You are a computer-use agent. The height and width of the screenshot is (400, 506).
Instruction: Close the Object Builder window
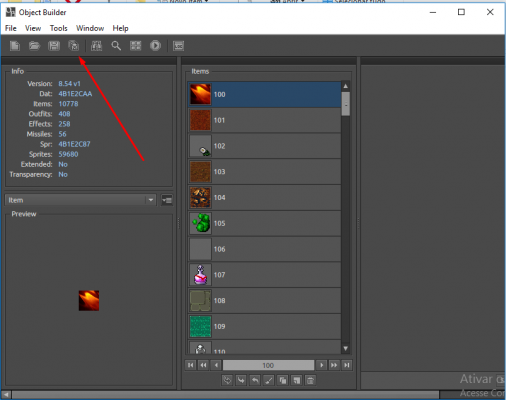click(490, 12)
